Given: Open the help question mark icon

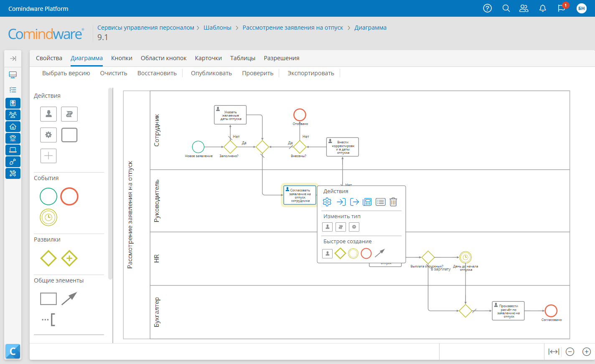Looking at the screenshot, I should (x=487, y=8).
